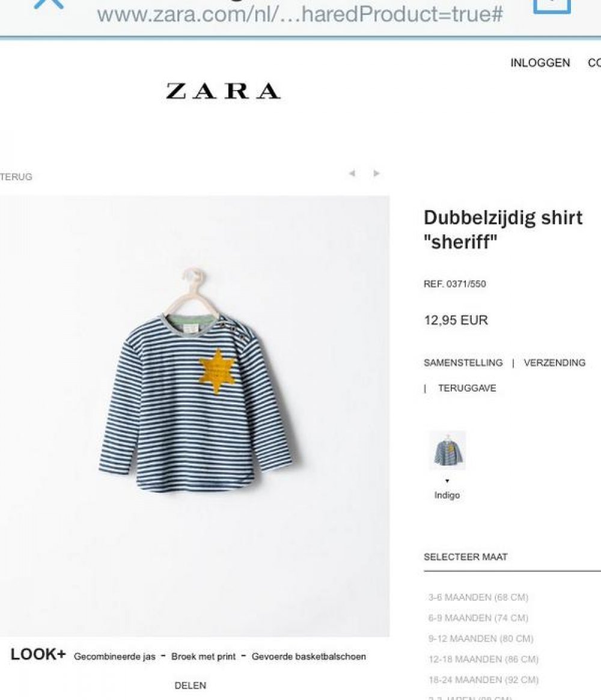Image resolution: width=601 pixels, height=700 pixels.
Task: Open the Broek met print look item
Action: (203, 657)
